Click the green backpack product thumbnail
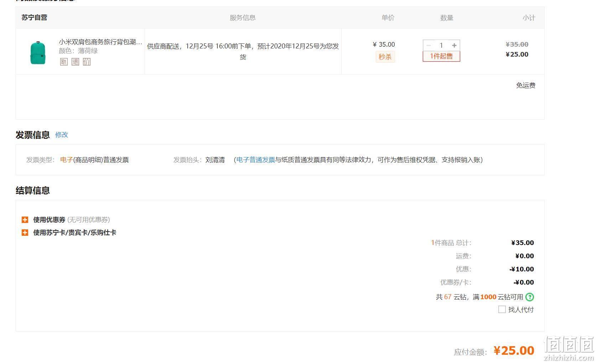 coord(38,52)
